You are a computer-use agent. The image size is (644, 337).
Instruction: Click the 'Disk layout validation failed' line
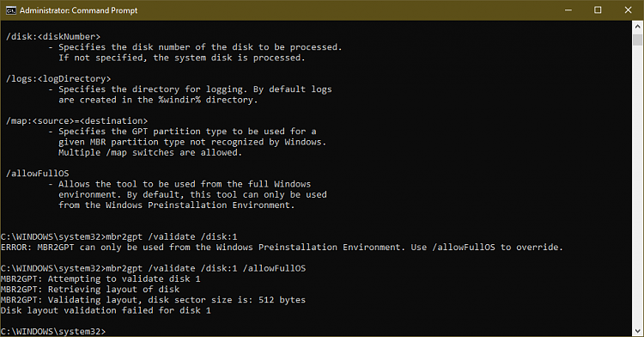(106, 310)
